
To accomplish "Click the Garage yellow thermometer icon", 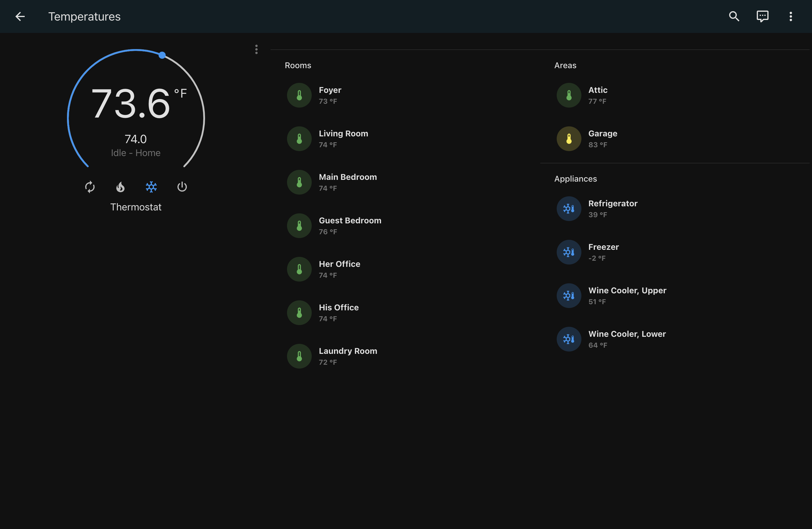I will point(569,139).
